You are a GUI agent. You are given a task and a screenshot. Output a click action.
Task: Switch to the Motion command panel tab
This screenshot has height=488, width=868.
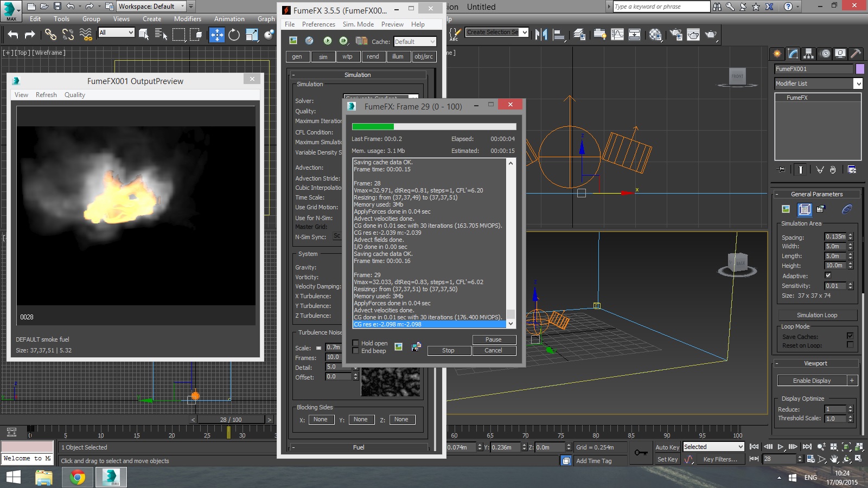coord(825,54)
